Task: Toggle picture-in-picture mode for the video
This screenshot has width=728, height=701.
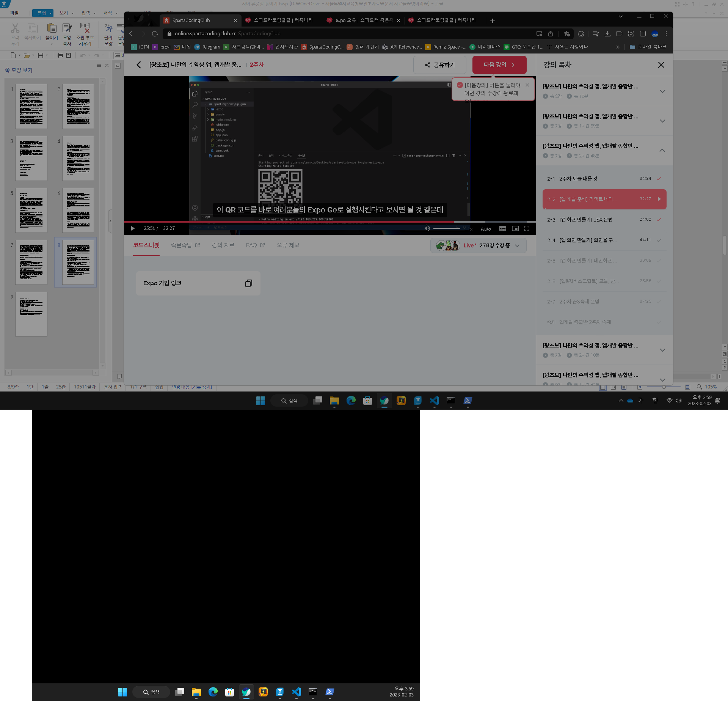Action: point(515,228)
